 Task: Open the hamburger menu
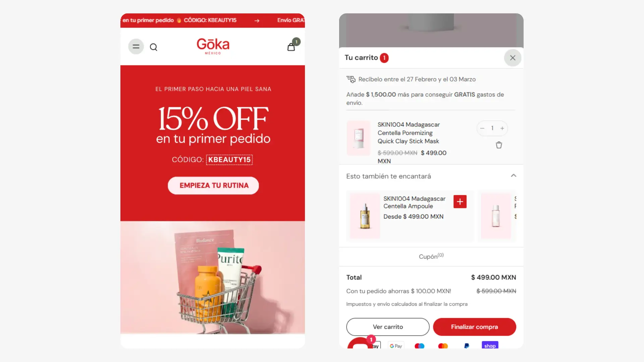pos(136,47)
